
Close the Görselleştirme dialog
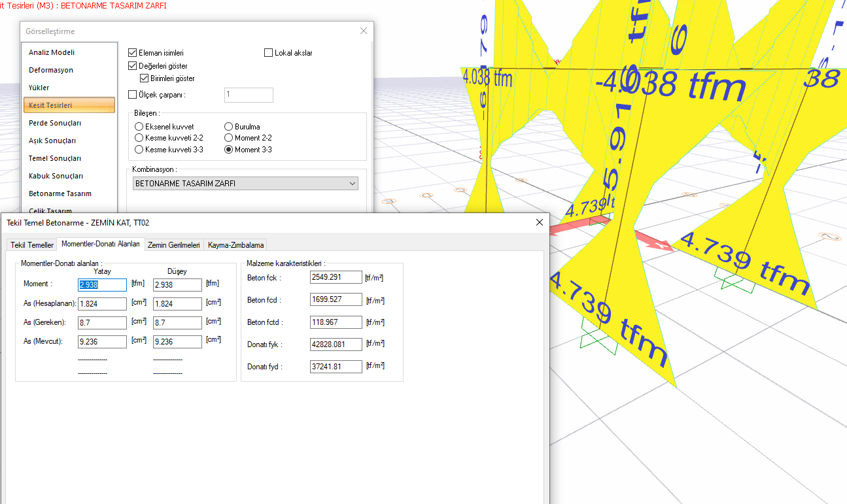point(364,31)
